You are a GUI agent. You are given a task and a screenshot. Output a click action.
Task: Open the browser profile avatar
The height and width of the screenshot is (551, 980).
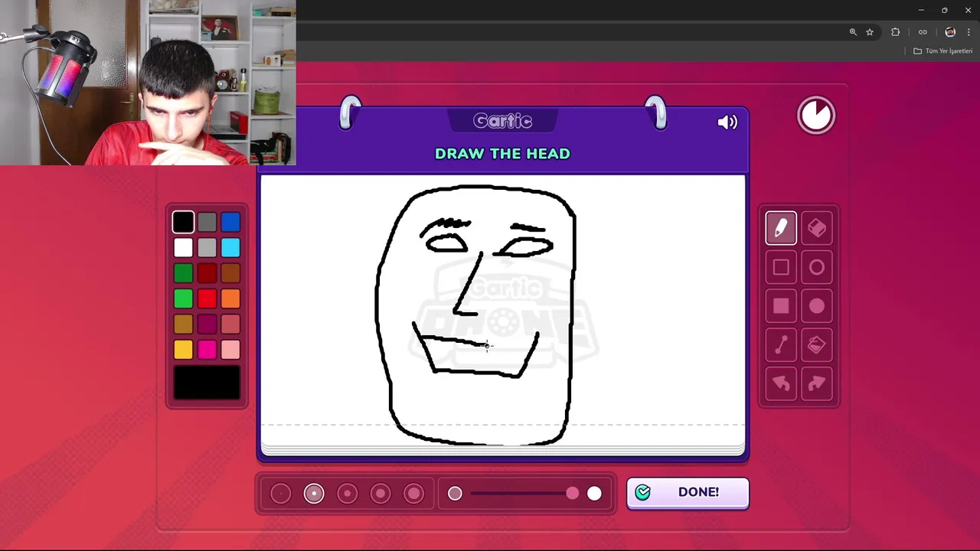[950, 32]
